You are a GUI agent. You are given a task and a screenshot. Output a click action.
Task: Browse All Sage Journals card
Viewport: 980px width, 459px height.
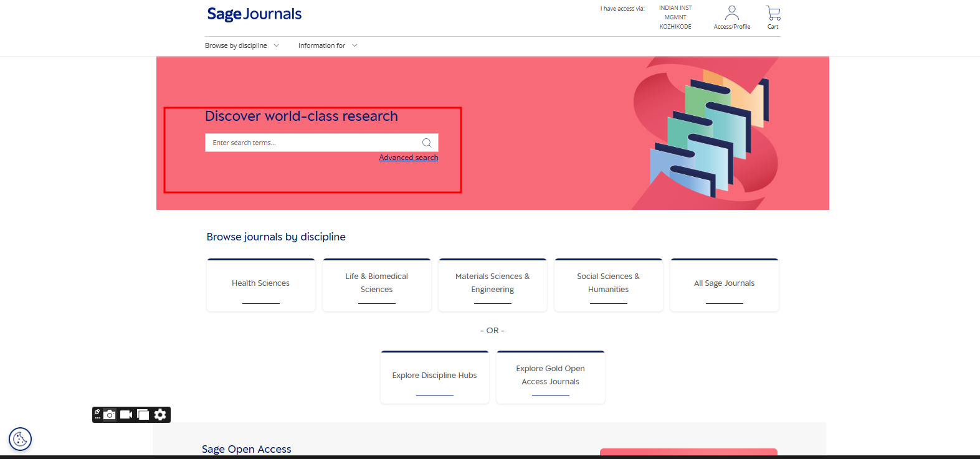(x=724, y=284)
